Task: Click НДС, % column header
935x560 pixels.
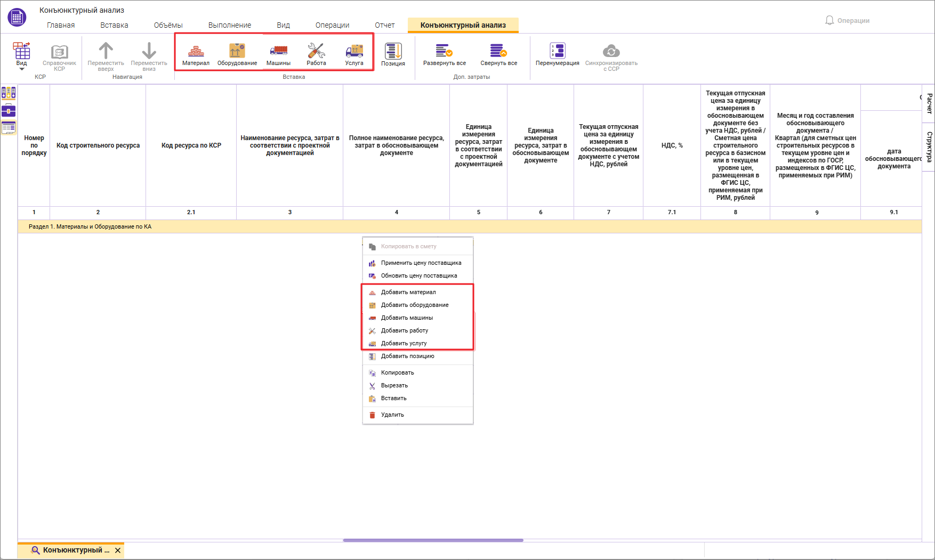Action: (x=672, y=145)
